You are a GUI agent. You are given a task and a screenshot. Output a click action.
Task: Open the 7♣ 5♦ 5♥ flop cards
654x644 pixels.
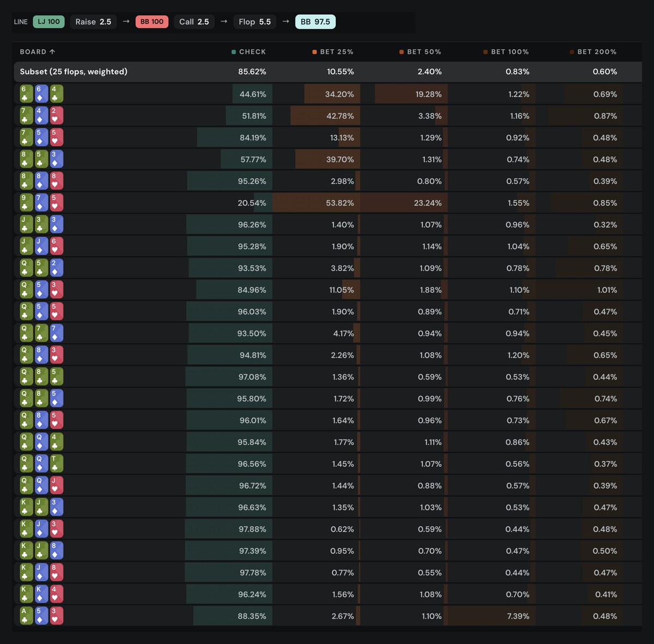click(41, 137)
